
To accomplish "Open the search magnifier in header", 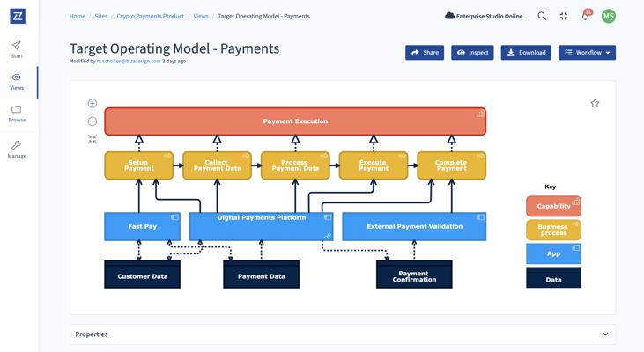I will click(542, 16).
